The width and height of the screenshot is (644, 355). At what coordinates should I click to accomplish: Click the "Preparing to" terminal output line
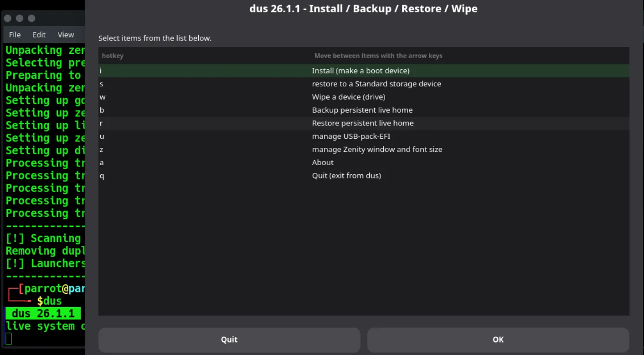(43, 75)
